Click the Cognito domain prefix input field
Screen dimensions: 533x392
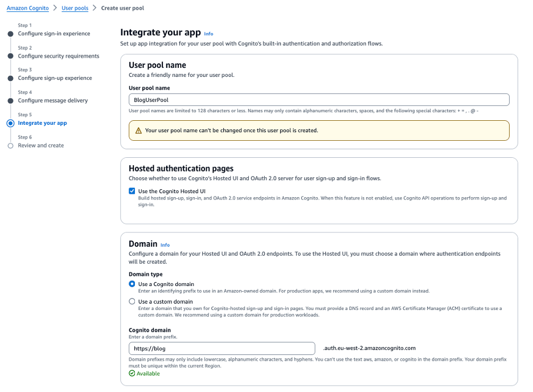point(222,348)
